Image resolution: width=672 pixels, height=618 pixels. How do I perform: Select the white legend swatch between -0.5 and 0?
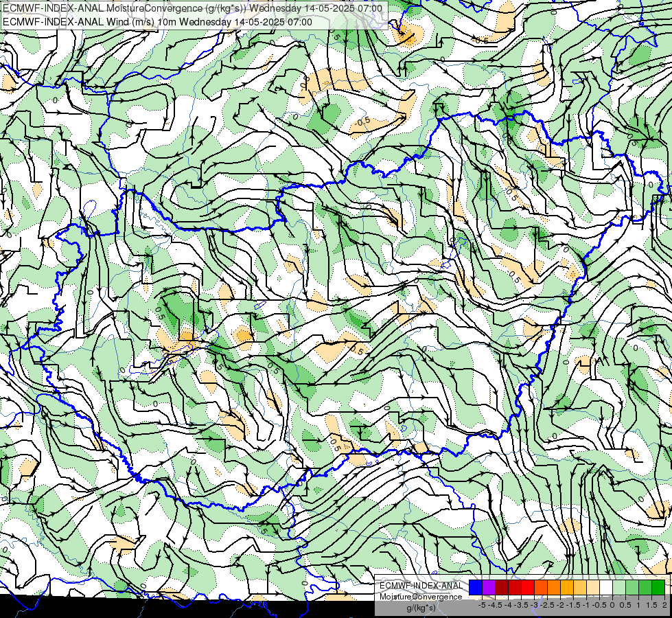(x=606, y=588)
